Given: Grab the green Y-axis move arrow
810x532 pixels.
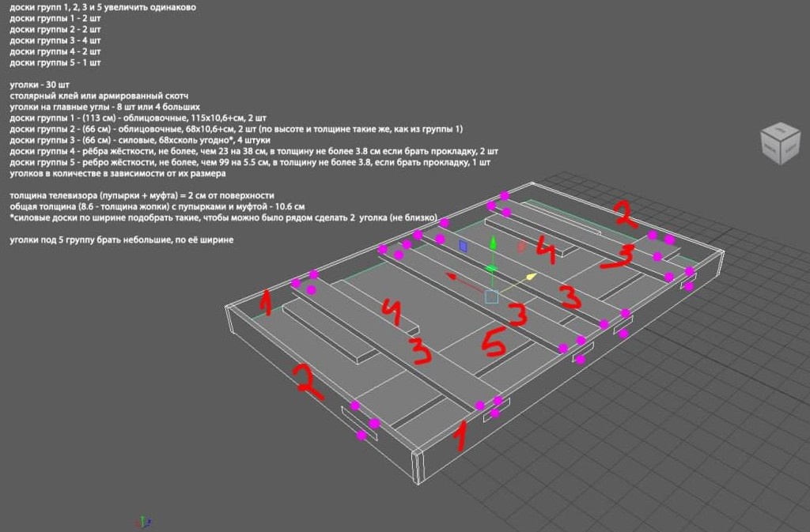Looking at the screenshot, I should coord(493,243).
